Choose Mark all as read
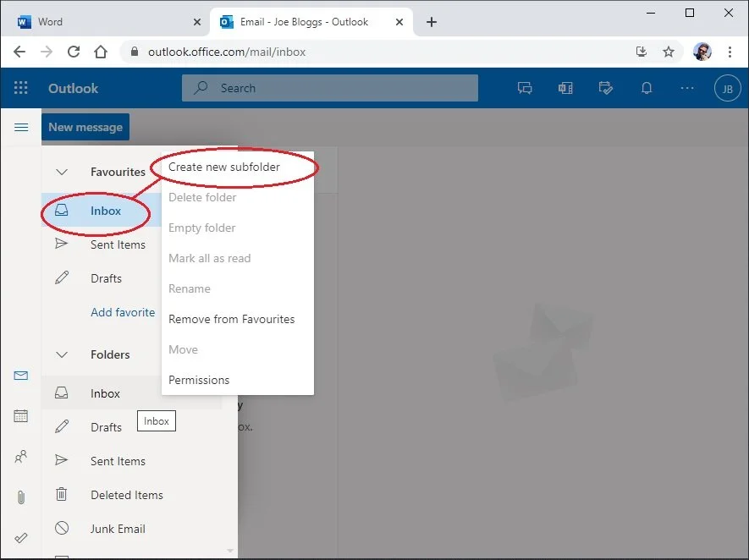 coord(238,258)
